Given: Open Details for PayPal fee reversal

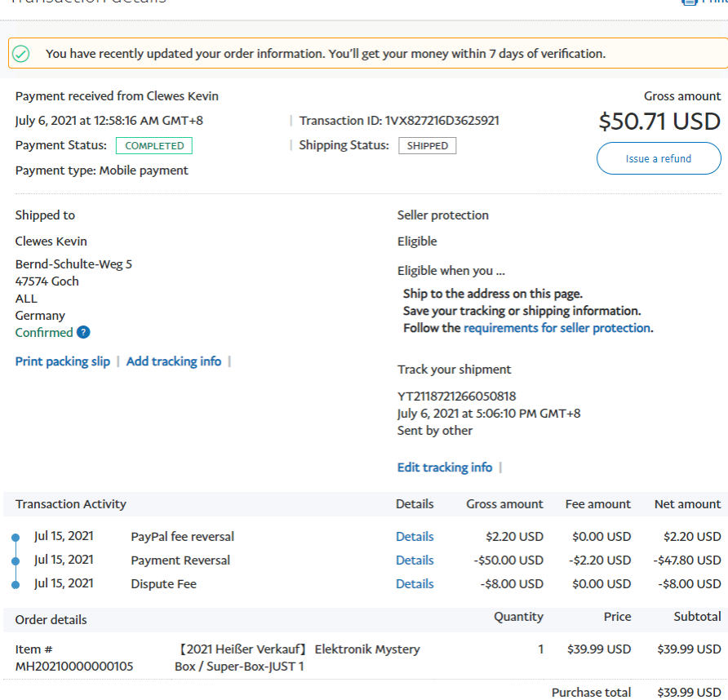Looking at the screenshot, I should (x=415, y=537).
